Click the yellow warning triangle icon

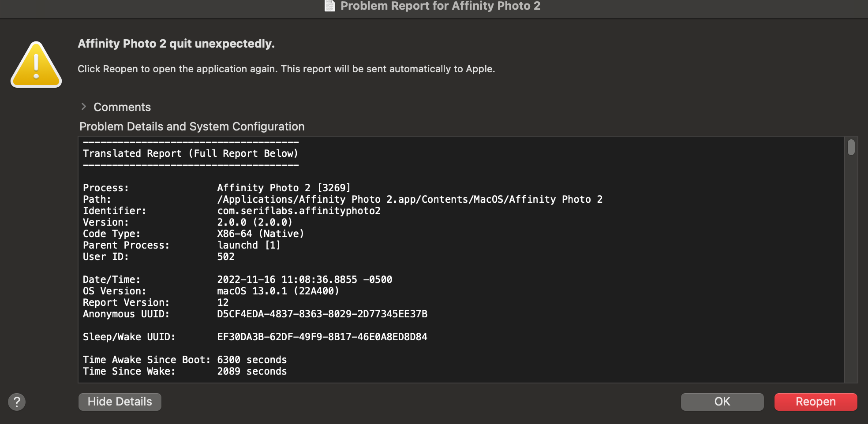click(x=36, y=64)
